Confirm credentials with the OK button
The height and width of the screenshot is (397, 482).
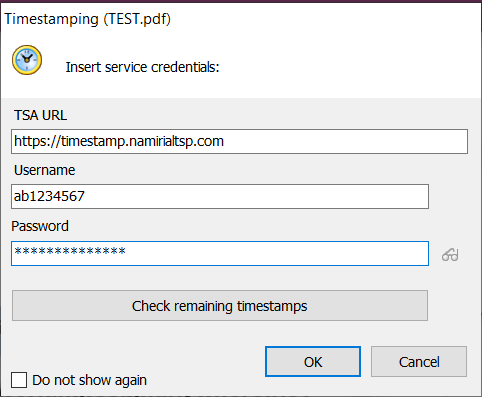(313, 362)
